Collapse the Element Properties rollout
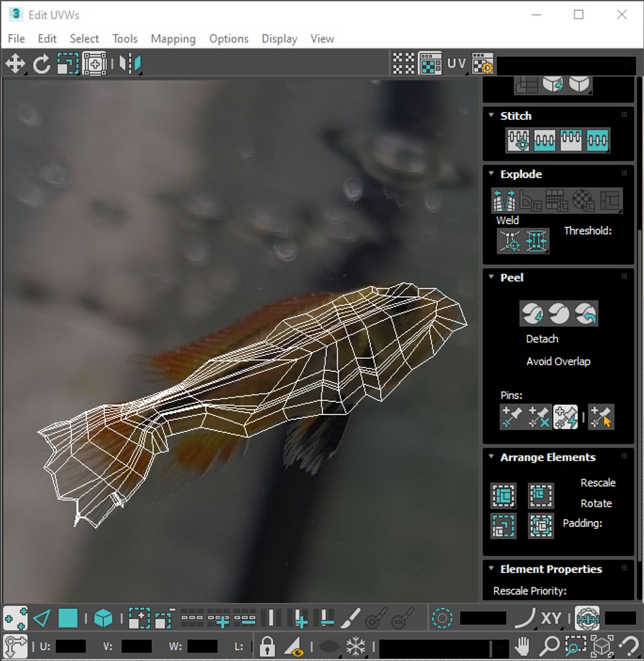This screenshot has width=644, height=661. [x=491, y=568]
